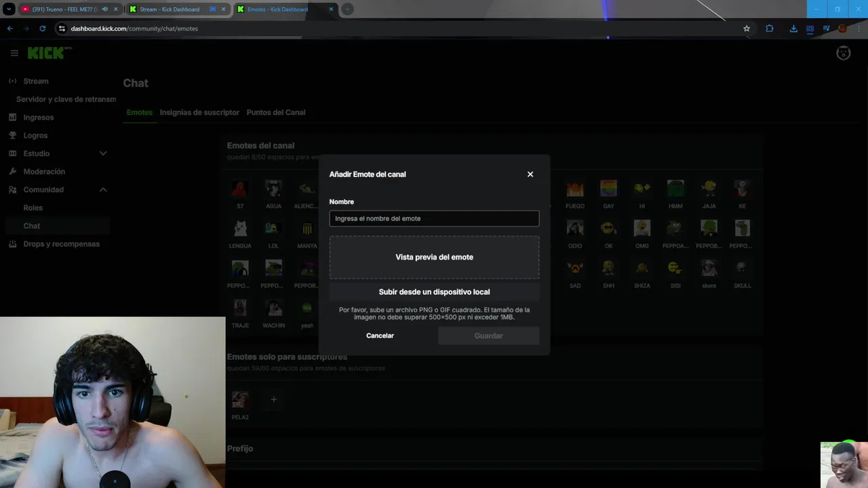
Task: Switch to Puntos del Canal tab
Action: point(276,113)
